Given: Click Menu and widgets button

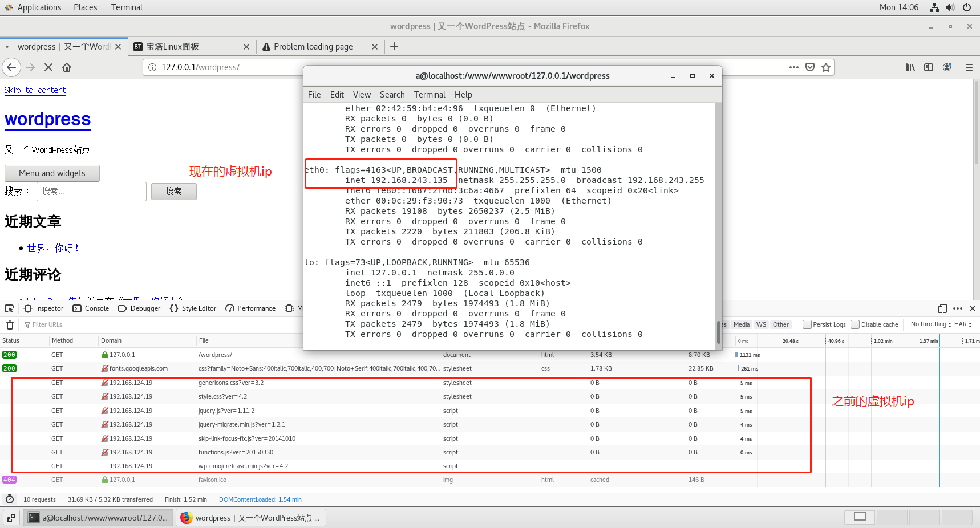Looking at the screenshot, I should tap(52, 173).
